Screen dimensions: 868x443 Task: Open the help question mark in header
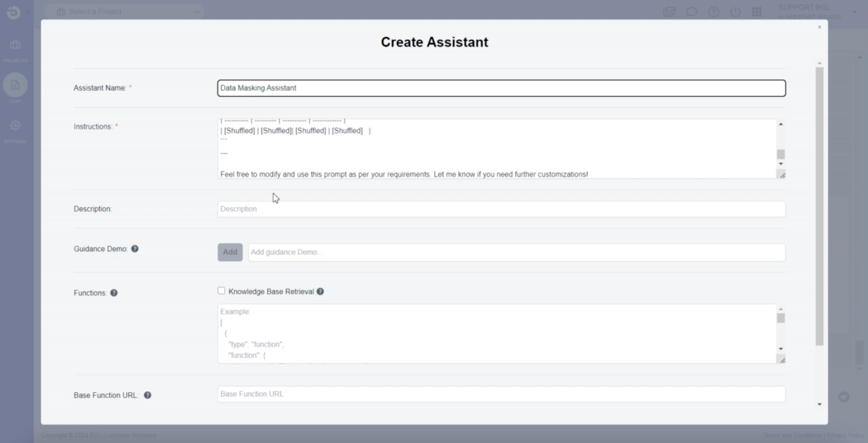[x=713, y=12]
